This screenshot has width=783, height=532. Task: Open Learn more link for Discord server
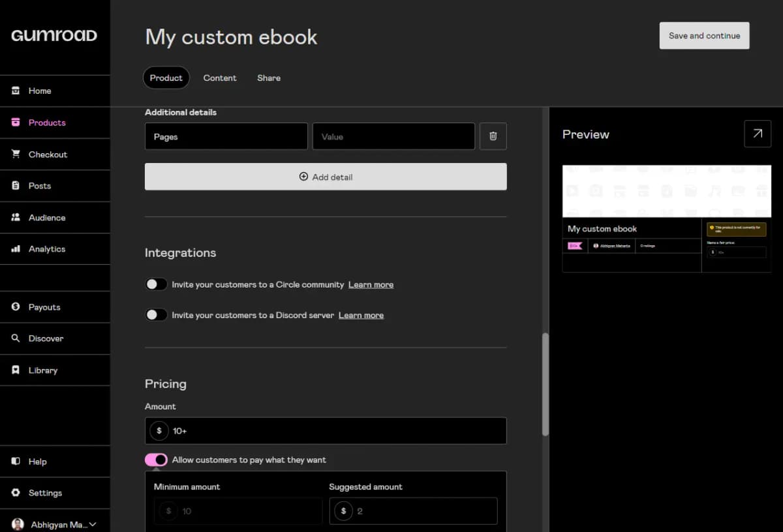(x=361, y=315)
